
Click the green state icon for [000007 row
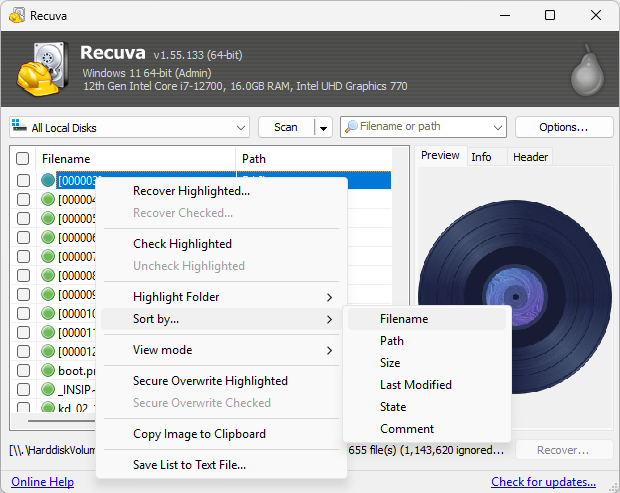[48, 256]
